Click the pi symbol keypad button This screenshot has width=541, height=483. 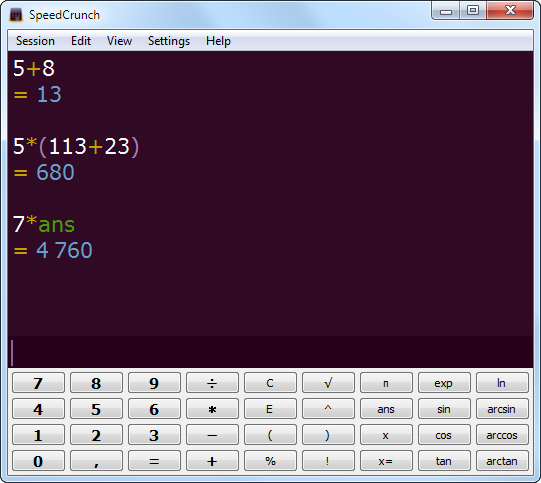386,383
